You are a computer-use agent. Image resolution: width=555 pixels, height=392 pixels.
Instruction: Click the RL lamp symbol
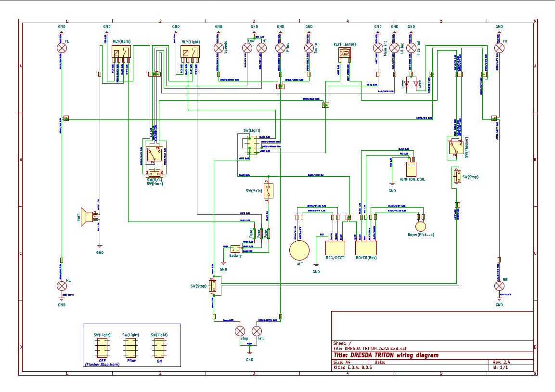point(62,286)
